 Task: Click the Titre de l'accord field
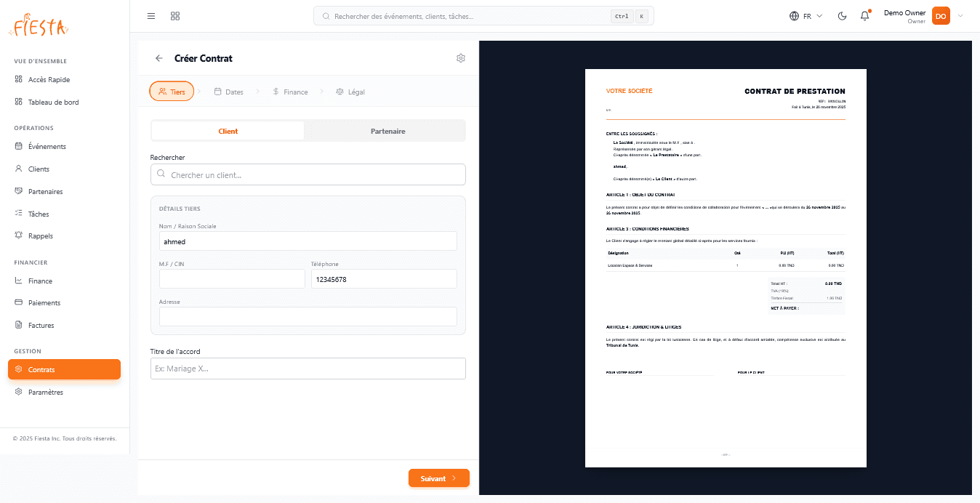click(308, 369)
